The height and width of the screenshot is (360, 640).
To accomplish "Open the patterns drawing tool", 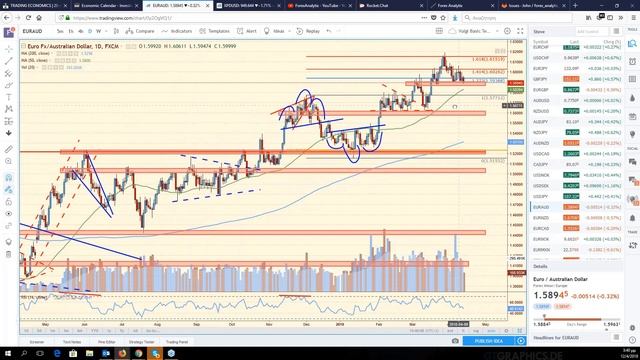I will click(x=9, y=109).
